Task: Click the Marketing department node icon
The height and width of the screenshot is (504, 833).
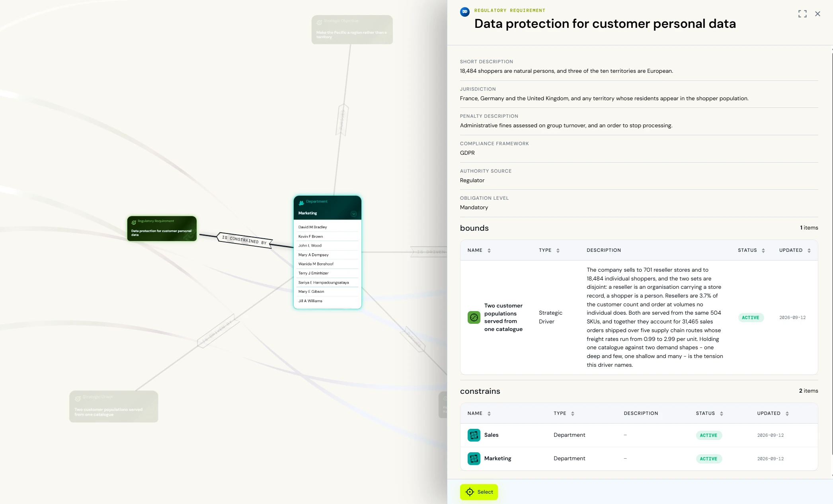Action: coord(301,202)
